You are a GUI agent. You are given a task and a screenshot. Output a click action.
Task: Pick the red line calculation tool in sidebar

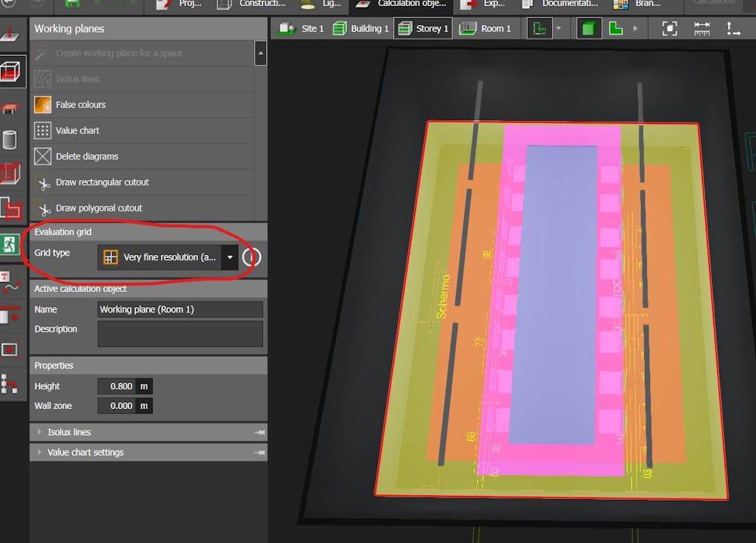coord(10,315)
